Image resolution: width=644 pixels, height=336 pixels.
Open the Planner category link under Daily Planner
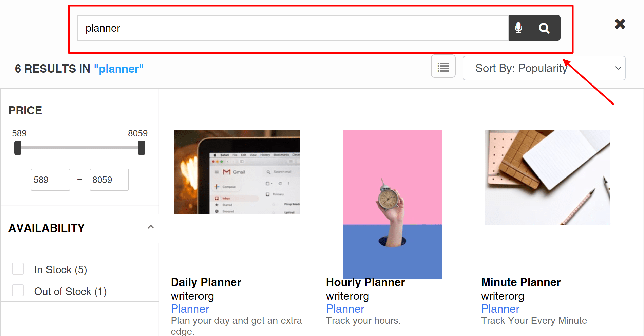tap(190, 309)
